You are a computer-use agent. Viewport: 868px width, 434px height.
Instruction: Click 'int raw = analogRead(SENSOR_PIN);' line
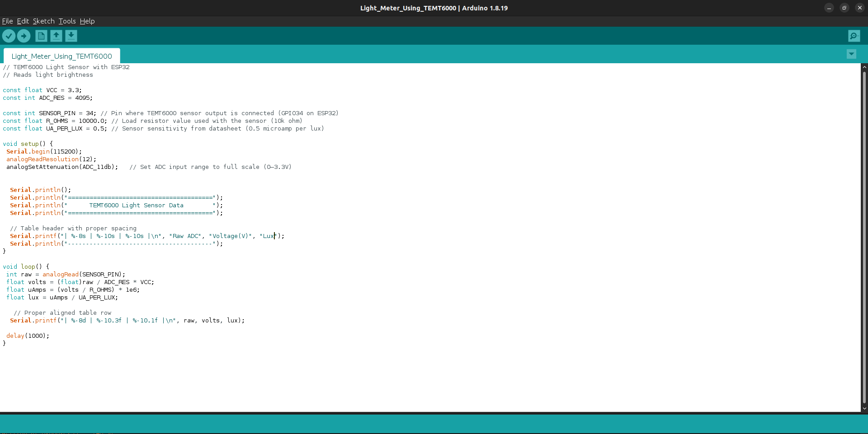click(x=66, y=275)
